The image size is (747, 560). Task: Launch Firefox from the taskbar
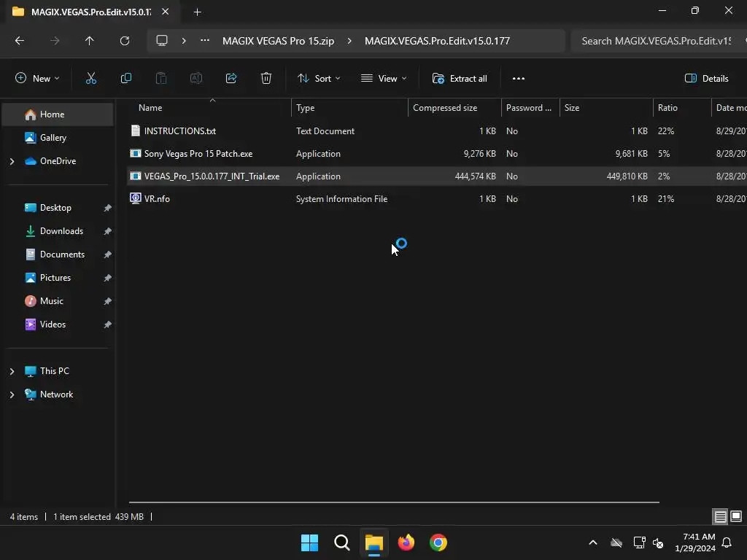(406, 542)
